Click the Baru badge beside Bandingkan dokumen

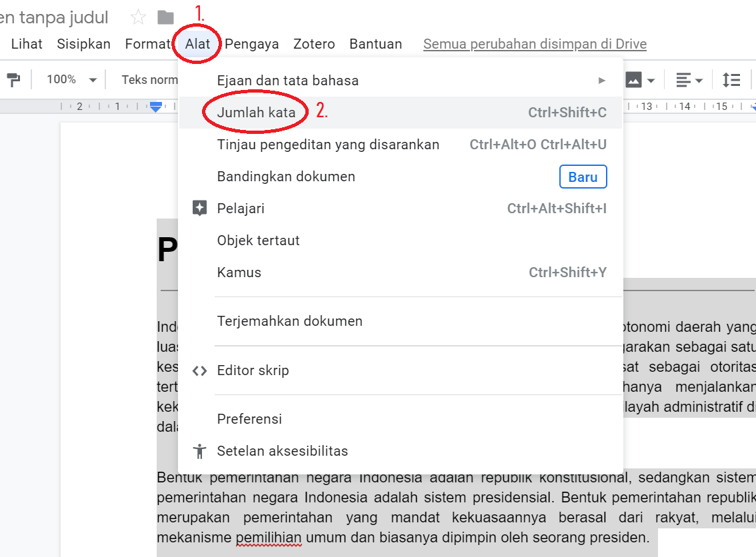click(x=583, y=177)
